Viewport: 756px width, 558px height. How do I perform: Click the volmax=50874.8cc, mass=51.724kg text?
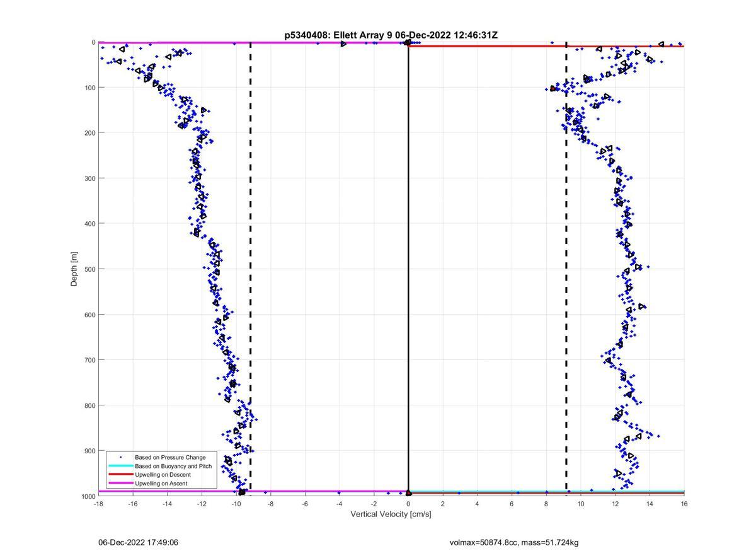point(514,542)
